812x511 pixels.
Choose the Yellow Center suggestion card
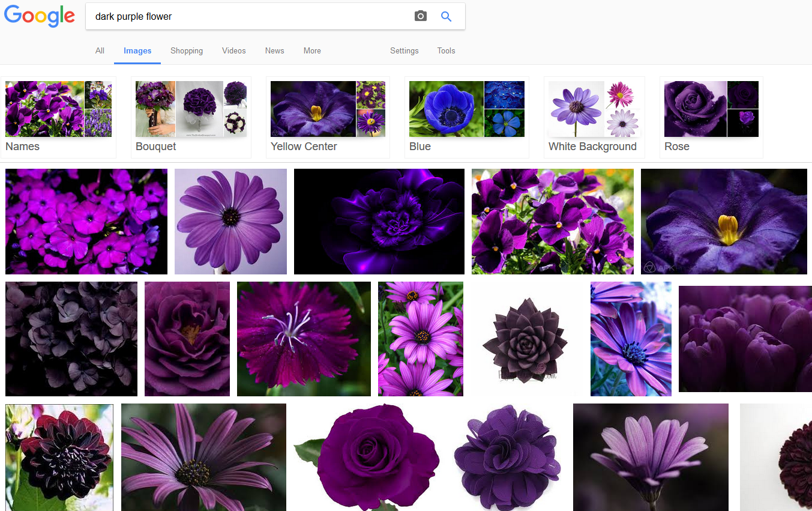pos(328,117)
